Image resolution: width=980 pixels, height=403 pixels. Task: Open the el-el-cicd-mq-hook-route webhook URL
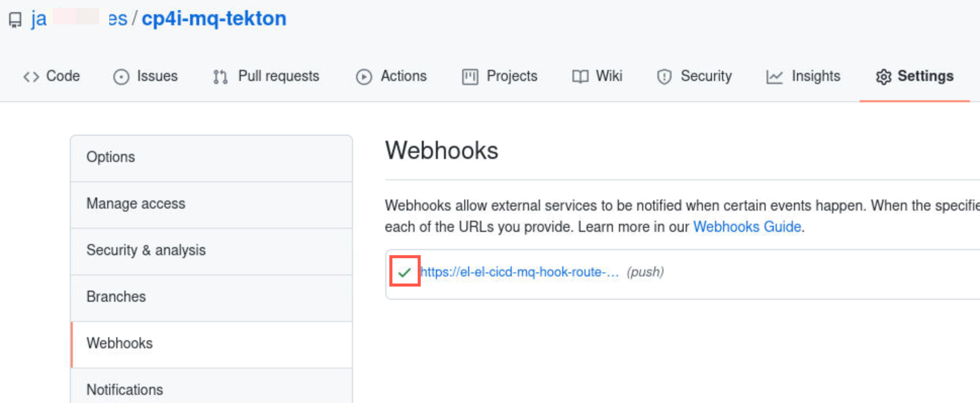[519, 272]
